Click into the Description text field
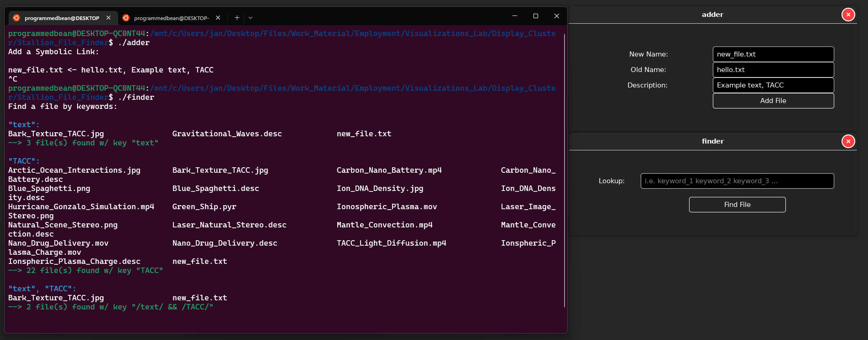The image size is (868, 340). pyautogui.click(x=773, y=85)
